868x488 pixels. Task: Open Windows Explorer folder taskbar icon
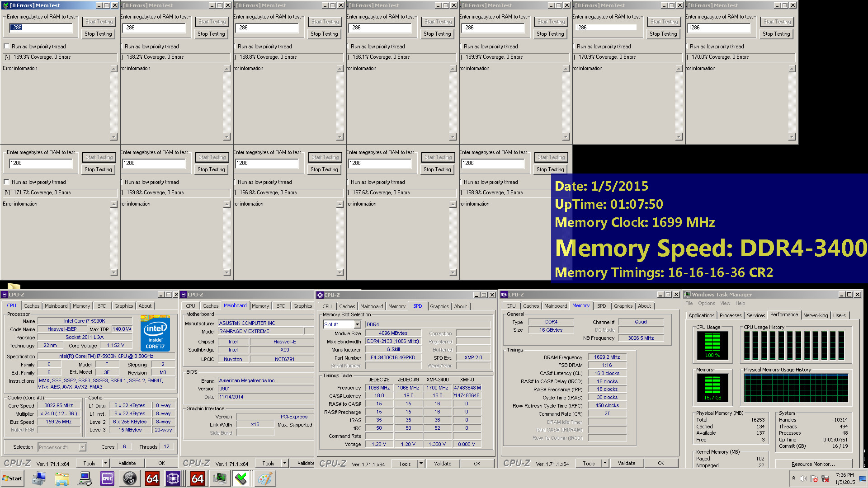[62, 479]
